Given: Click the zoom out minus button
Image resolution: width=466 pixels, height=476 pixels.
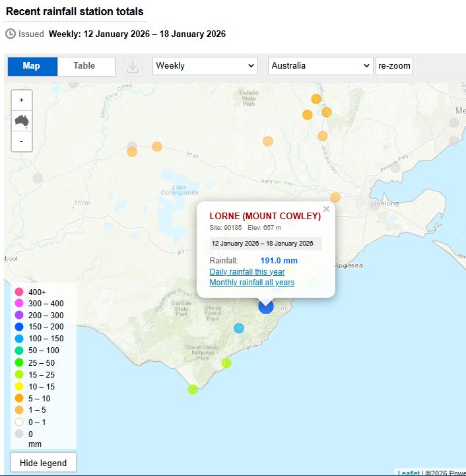Looking at the screenshot, I should click(x=22, y=141).
